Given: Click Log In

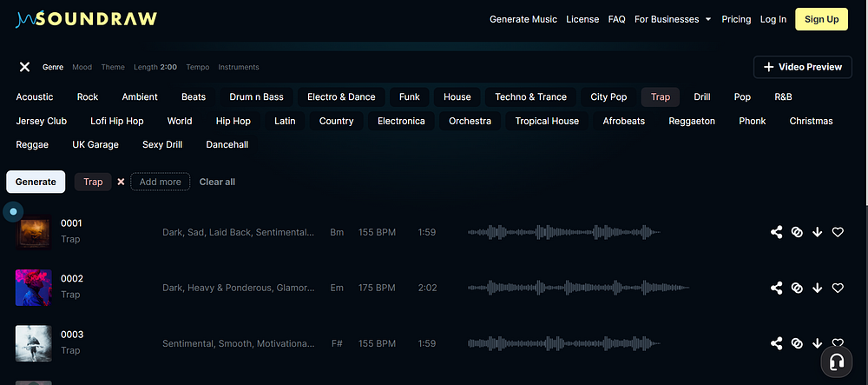Looking at the screenshot, I should click(773, 19).
